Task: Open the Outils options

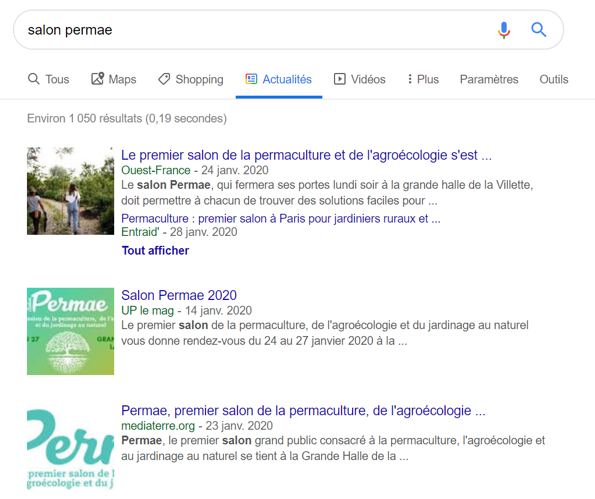Action: click(554, 79)
